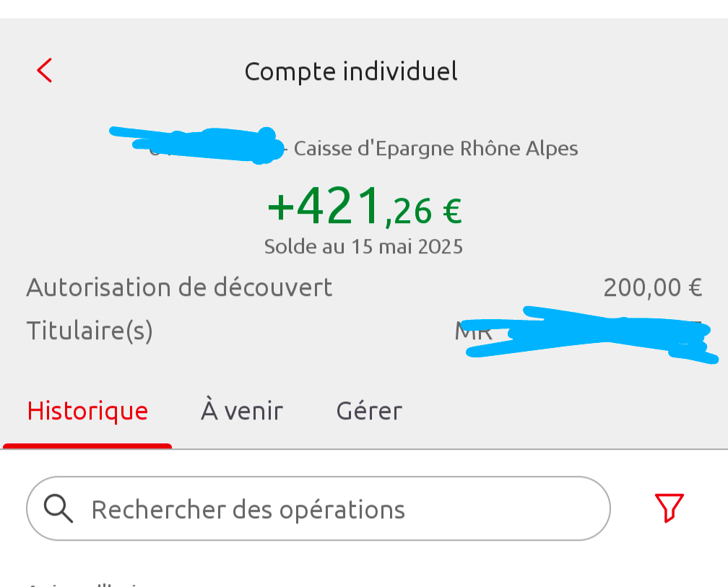This screenshot has width=728, height=587.
Task: Tap the red underline beneath Historique
Action: click(x=87, y=446)
